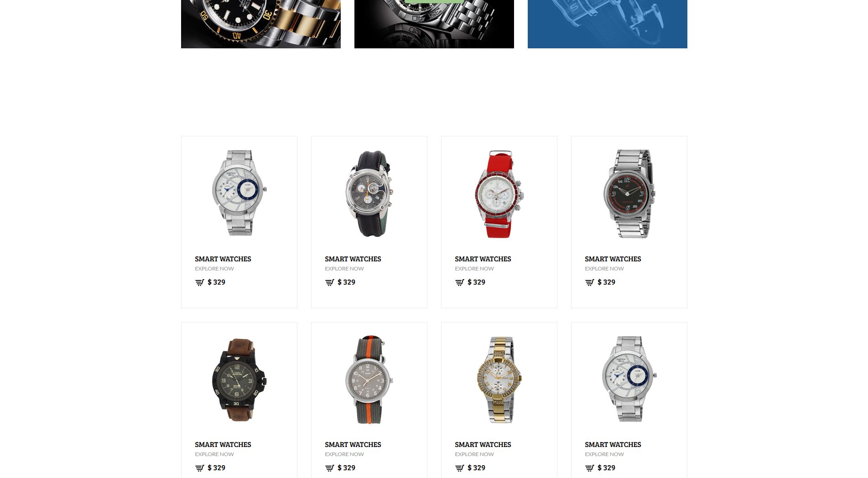The height and width of the screenshot is (478, 868).
Task: Click cart icon under gold two-tone watch
Action: coord(459,468)
